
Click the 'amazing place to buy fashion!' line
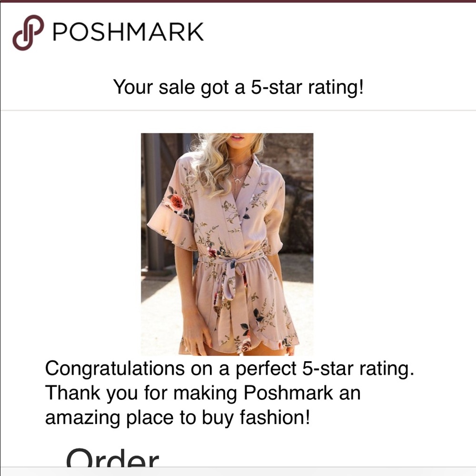[177, 417]
